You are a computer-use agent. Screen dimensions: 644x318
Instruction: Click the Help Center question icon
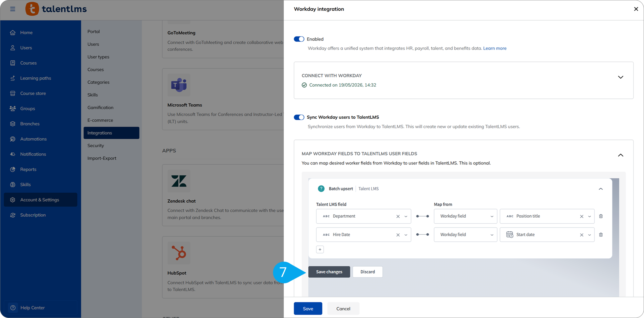coord(13,308)
